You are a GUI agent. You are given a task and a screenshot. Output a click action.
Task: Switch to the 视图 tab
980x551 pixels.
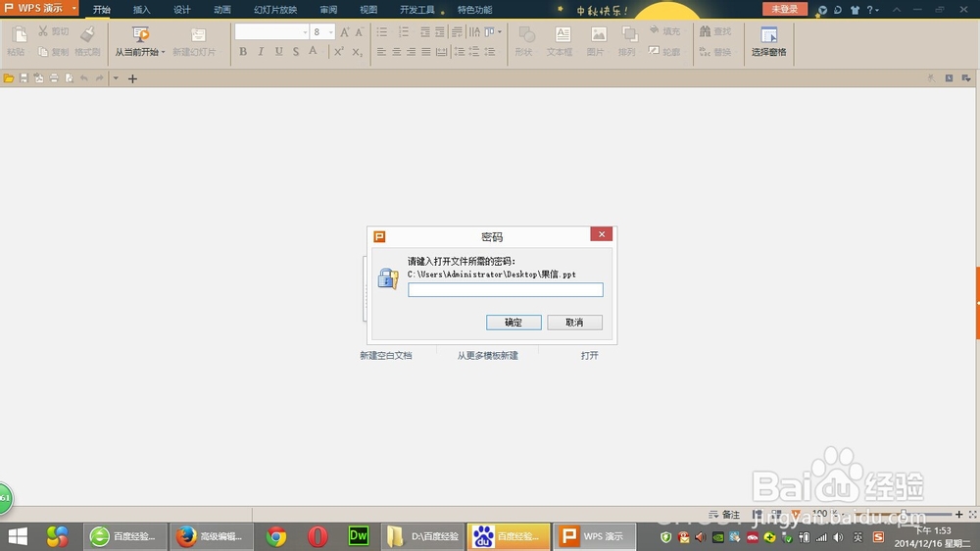point(368,10)
